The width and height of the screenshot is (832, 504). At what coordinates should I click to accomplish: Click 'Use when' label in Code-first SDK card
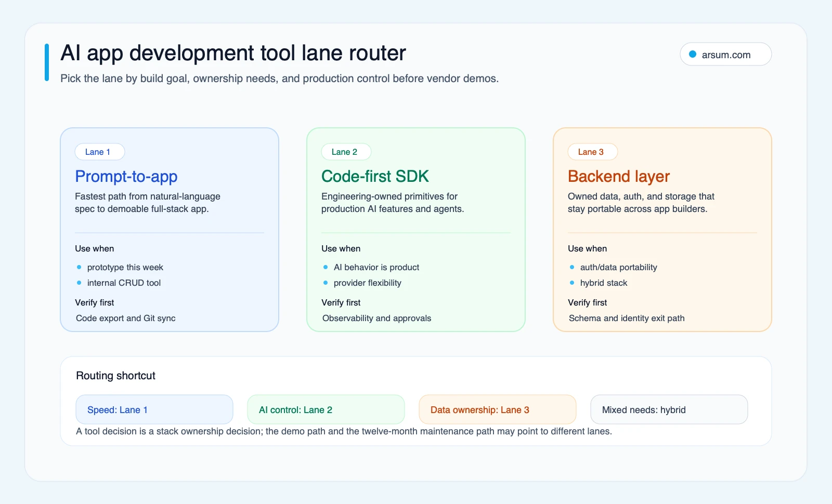[x=341, y=248]
